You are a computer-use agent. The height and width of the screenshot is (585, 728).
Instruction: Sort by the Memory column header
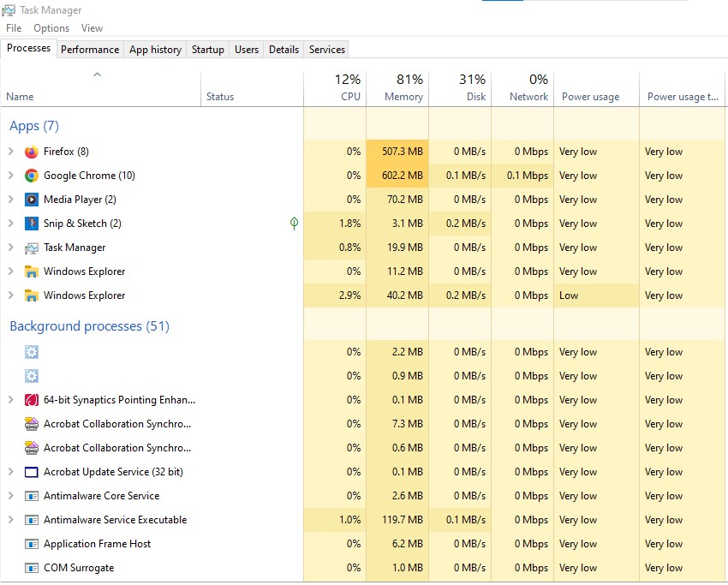click(397, 88)
